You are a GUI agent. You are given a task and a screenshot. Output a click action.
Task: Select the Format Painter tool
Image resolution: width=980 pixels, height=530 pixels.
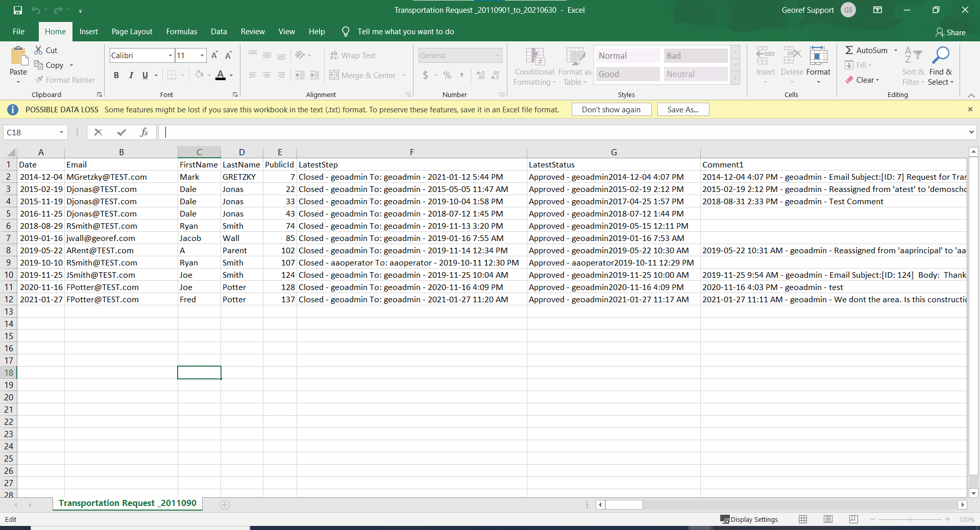(x=65, y=80)
